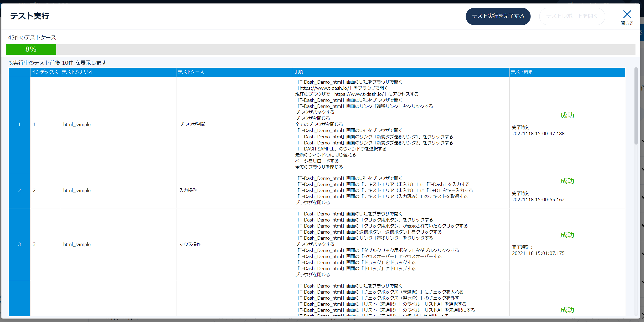This screenshot has width=644, height=322.
Task: Click the 45件のテストケース label
Action: click(x=32, y=38)
